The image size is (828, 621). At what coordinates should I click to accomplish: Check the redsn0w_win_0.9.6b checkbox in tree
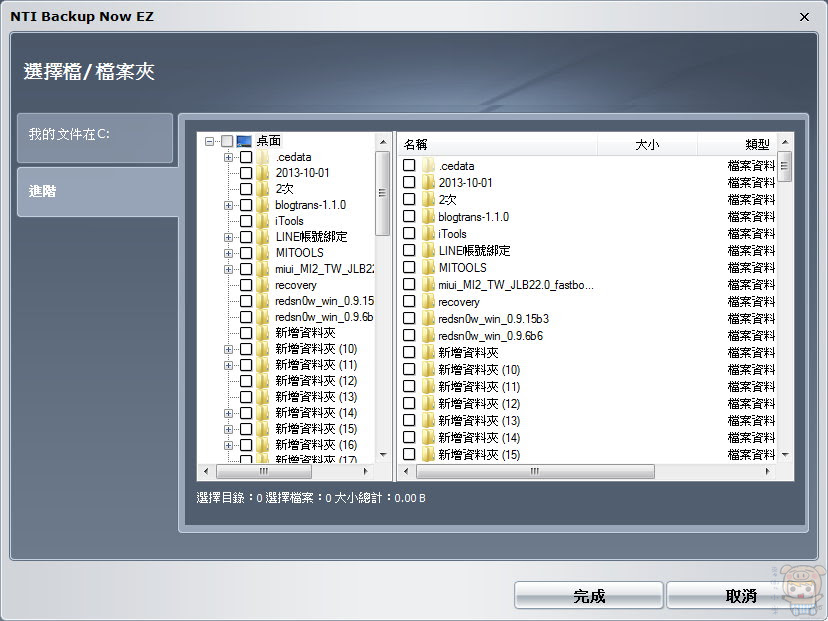246,317
